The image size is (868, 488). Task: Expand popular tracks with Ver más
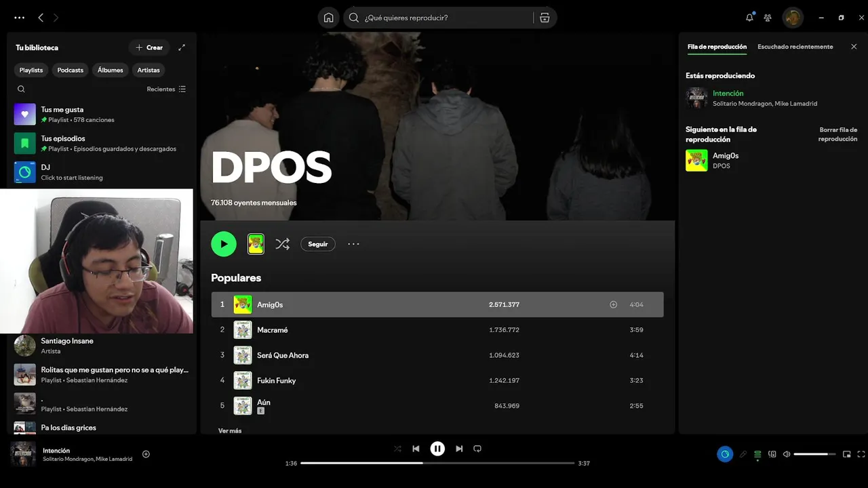pyautogui.click(x=230, y=430)
